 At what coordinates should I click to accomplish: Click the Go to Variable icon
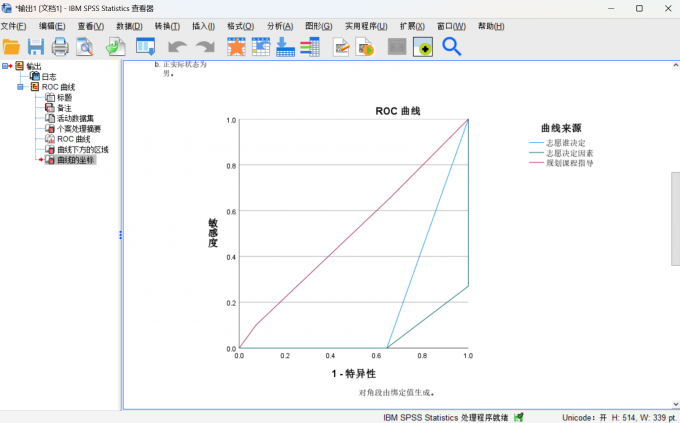tap(285, 47)
